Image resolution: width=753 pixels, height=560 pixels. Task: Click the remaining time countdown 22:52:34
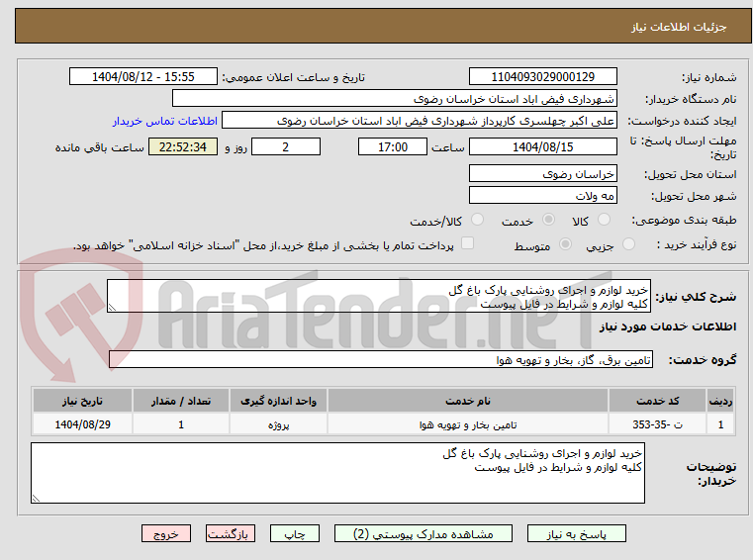183,146
